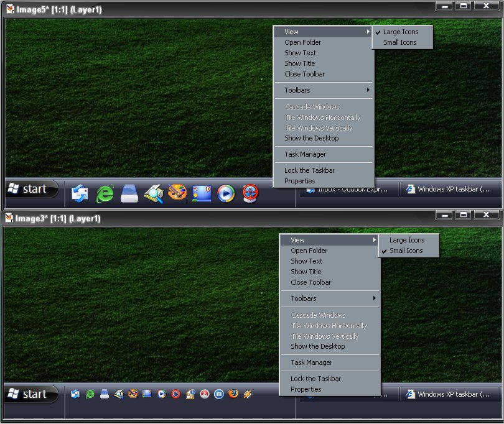Click the Start button on the top taskbar
The image size is (504, 424).
[31, 190]
